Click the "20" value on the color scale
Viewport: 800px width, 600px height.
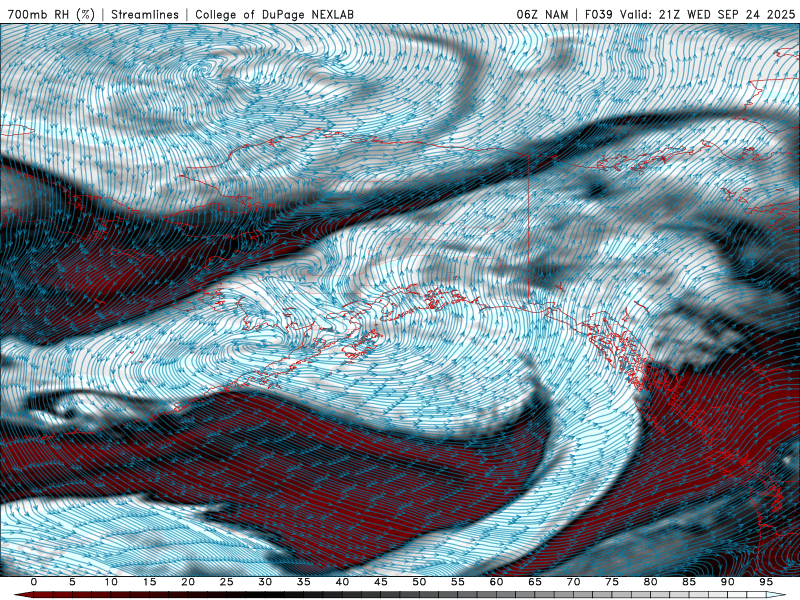pos(188,582)
